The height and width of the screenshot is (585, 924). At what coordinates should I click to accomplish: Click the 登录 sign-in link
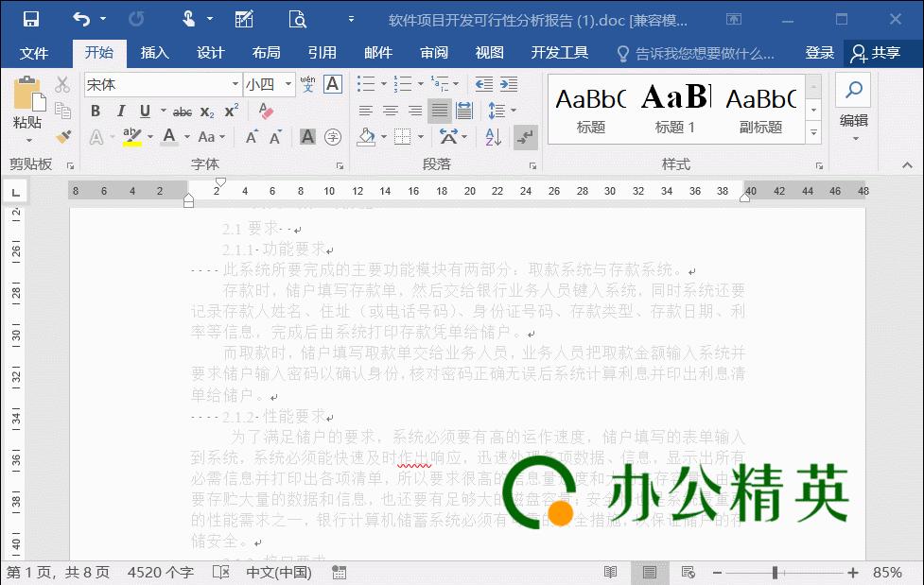tap(819, 53)
